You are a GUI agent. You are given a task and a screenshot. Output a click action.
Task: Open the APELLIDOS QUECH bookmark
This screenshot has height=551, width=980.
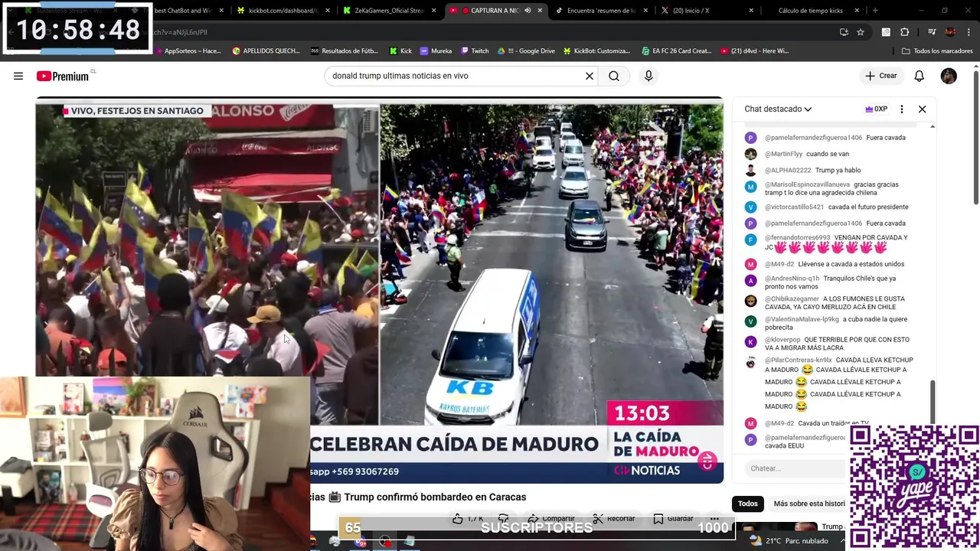pyautogui.click(x=265, y=51)
